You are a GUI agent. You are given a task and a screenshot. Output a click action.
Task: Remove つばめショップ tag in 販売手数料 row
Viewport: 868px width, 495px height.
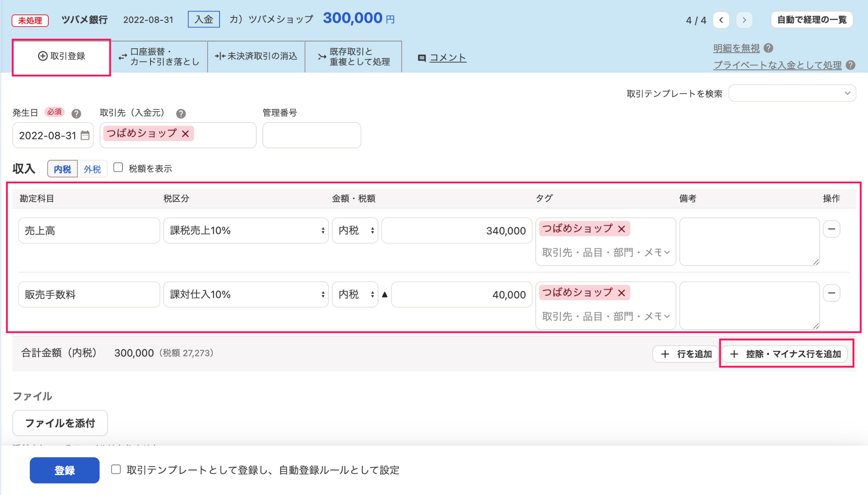tap(622, 293)
